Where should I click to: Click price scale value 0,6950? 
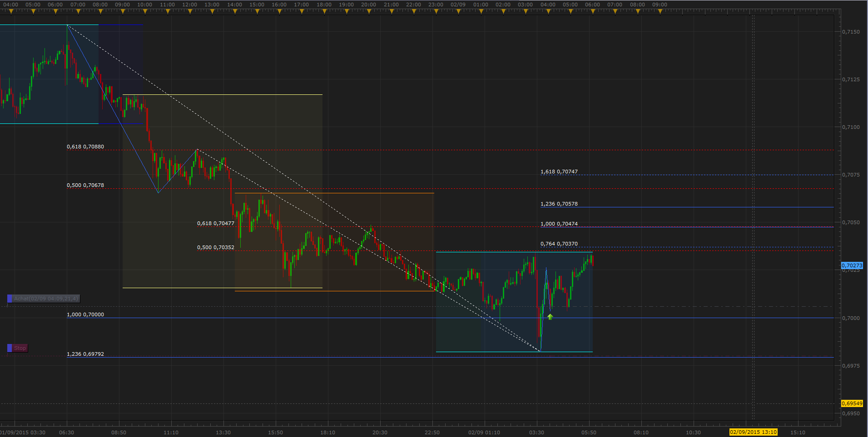pos(851,413)
